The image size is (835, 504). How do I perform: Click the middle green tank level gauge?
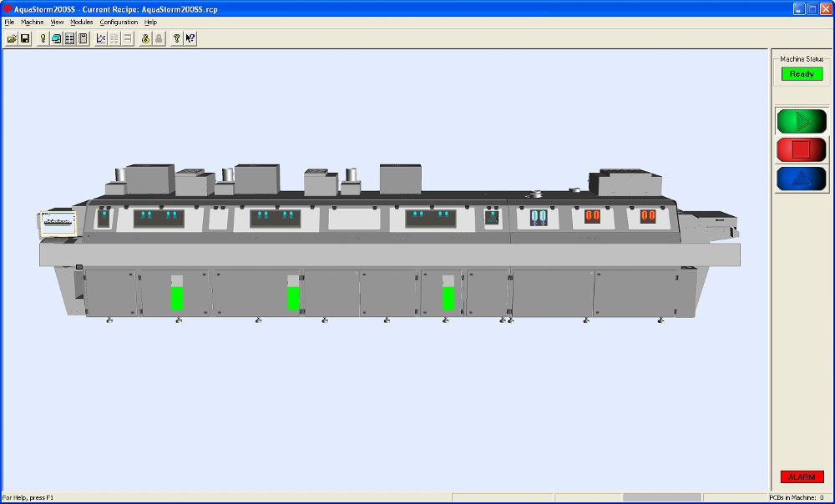(293, 293)
